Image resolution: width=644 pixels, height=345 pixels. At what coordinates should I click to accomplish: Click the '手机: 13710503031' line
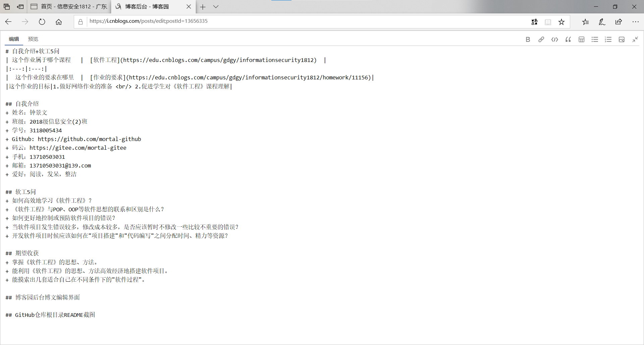pos(35,157)
